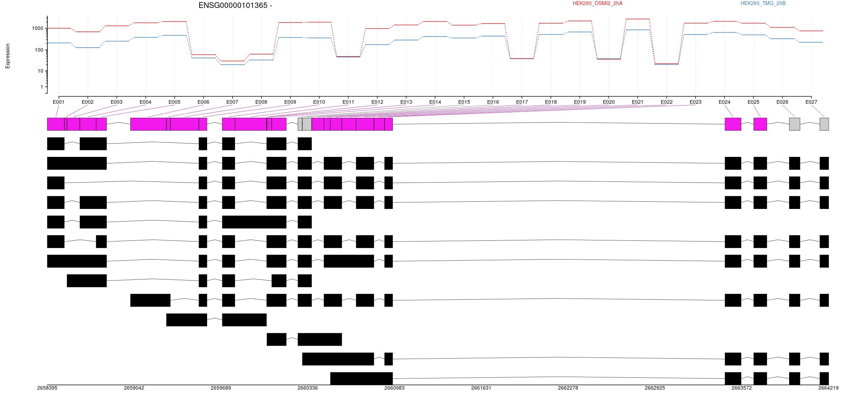Click the 1000 tick on the y-axis
Image resolution: width=868 pixels, height=394 pixels.
tap(38, 28)
